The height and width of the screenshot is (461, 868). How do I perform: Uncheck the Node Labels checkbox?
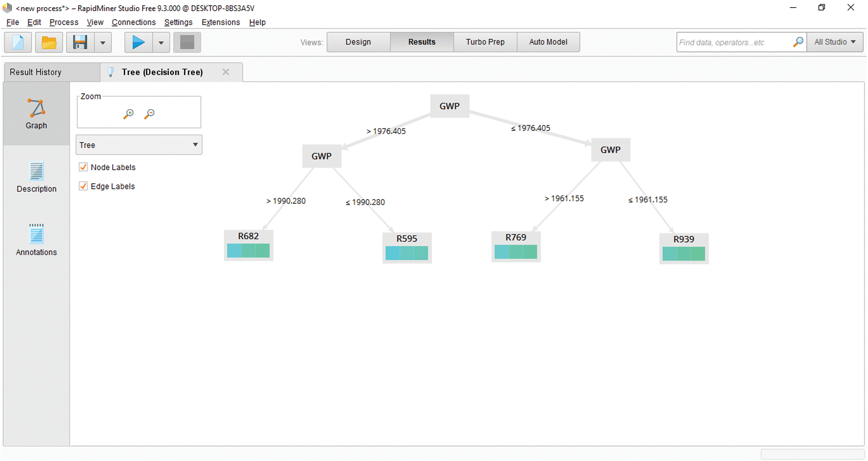[83, 167]
